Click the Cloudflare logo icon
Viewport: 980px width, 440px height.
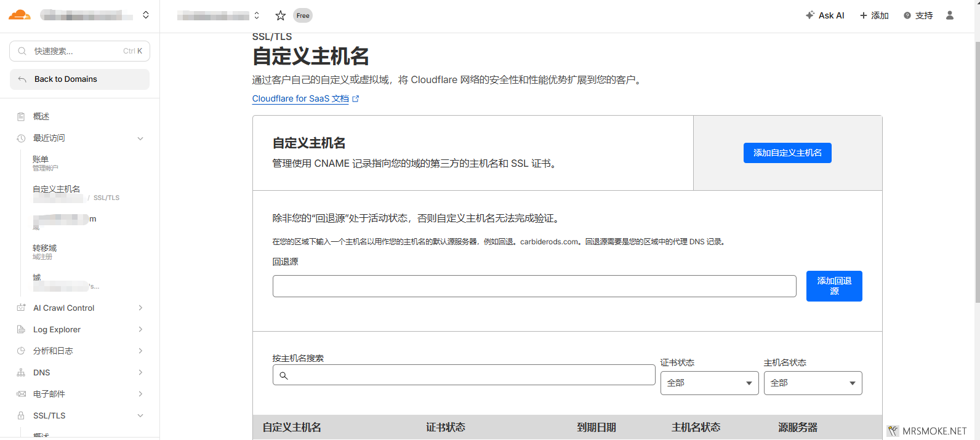20,15
